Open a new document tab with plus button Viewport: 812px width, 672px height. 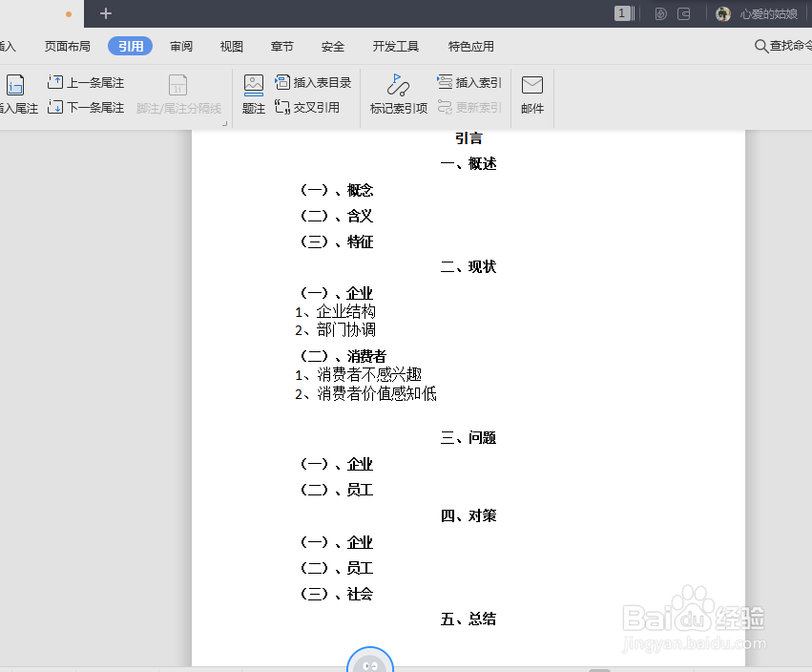pos(105,14)
